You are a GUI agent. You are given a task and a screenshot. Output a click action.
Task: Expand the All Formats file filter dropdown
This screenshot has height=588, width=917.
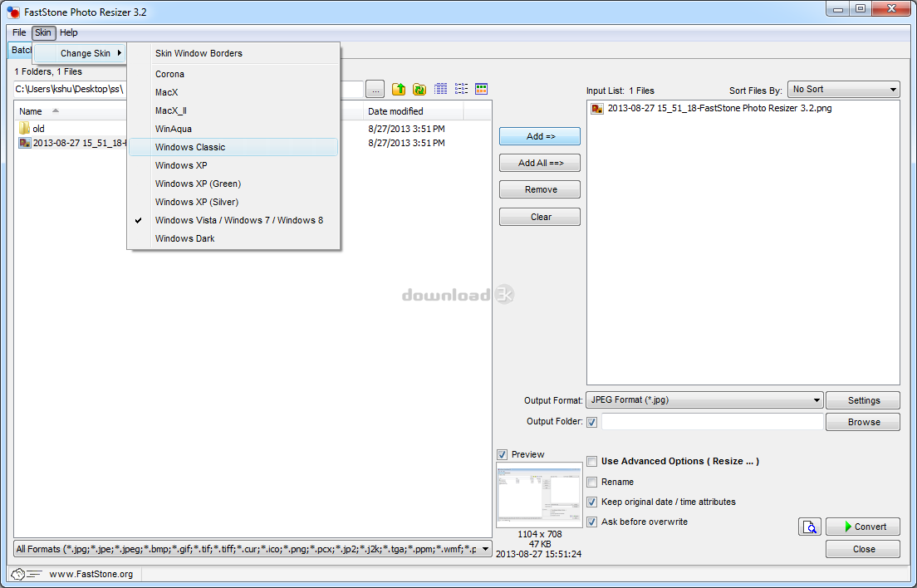click(252, 549)
